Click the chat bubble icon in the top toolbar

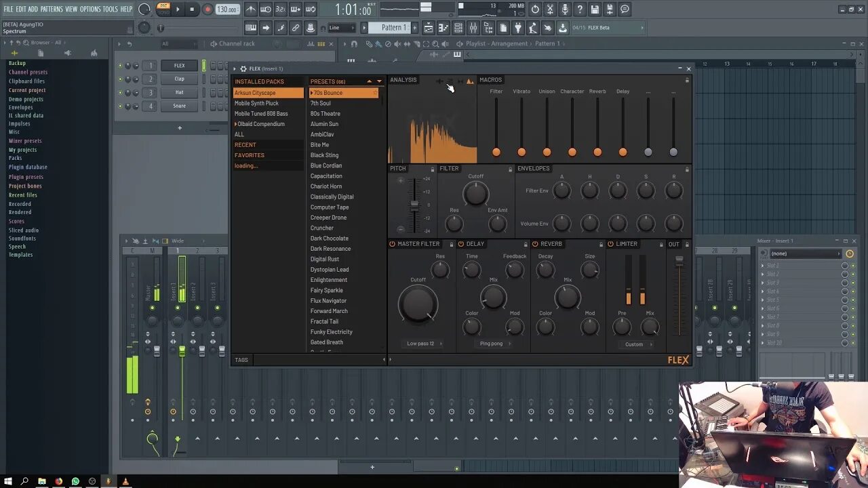coord(625,9)
